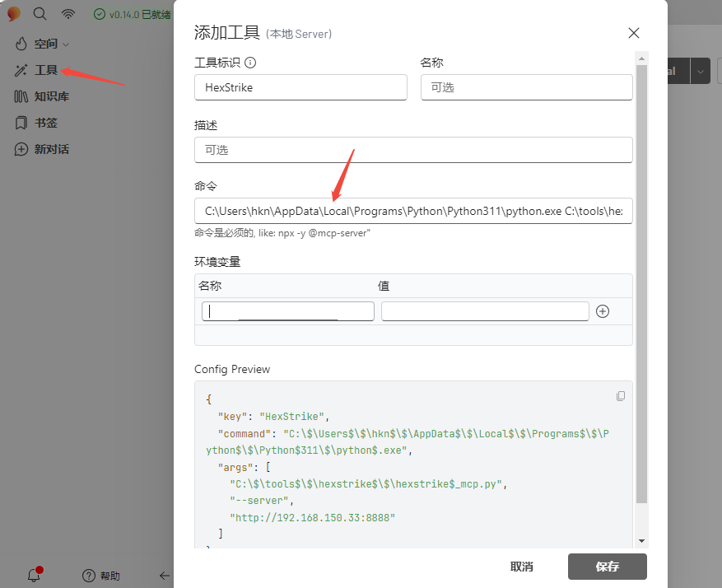The height and width of the screenshot is (588, 722).
Task: Cancel the dialog with 取消 button
Action: pyautogui.click(x=523, y=567)
